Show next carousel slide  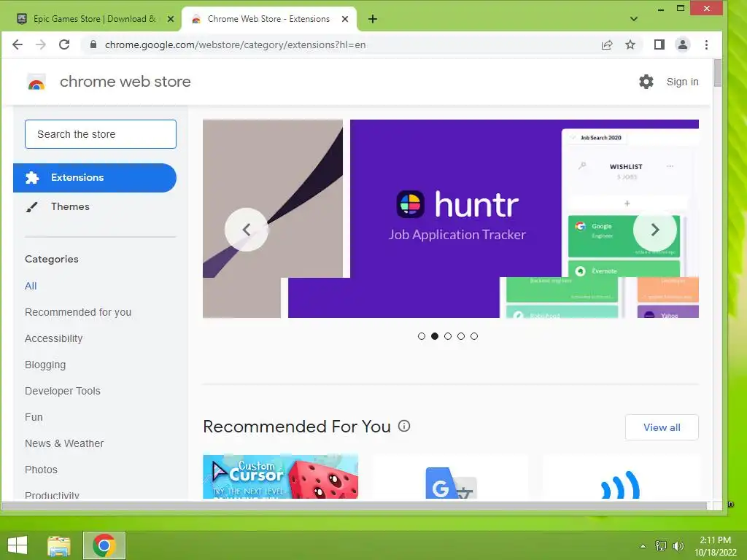tap(655, 230)
